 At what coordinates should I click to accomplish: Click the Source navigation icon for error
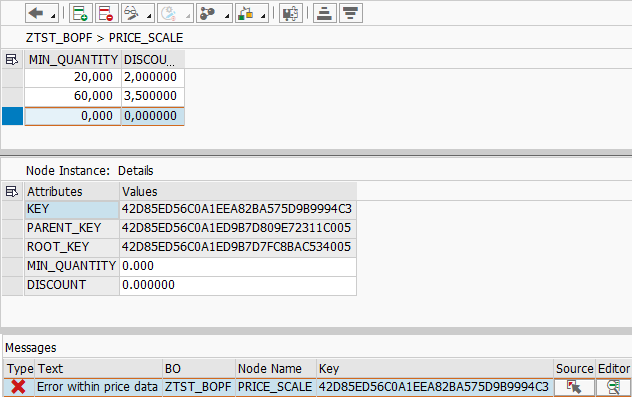click(x=574, y=387)
